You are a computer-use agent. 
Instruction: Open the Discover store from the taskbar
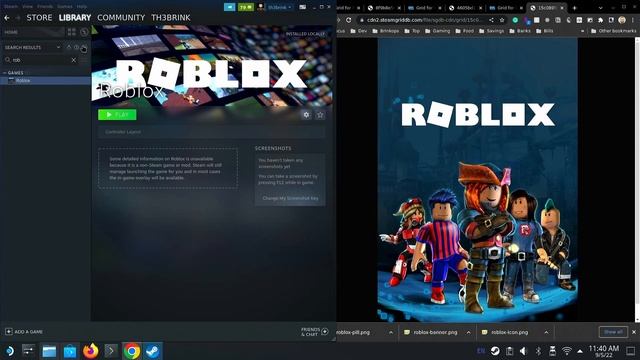pyautogui.click(x=70, y=351)
